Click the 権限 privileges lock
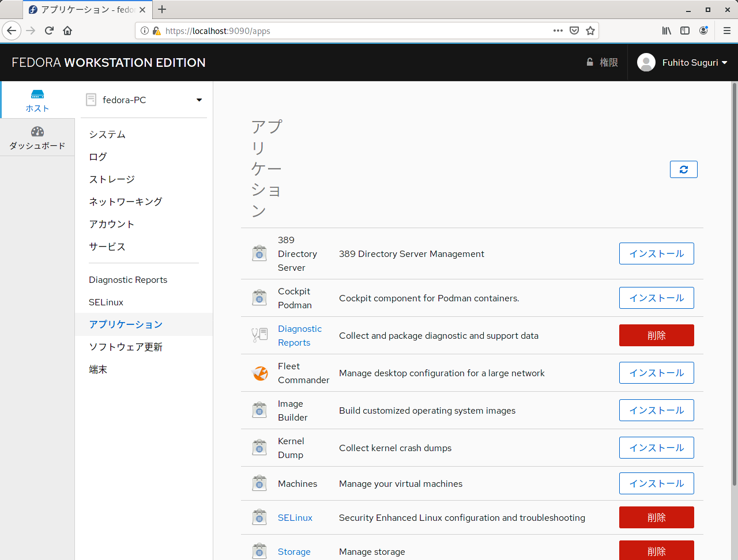The width and height of the screenshot is (738, 560). [x=602, y=62]
